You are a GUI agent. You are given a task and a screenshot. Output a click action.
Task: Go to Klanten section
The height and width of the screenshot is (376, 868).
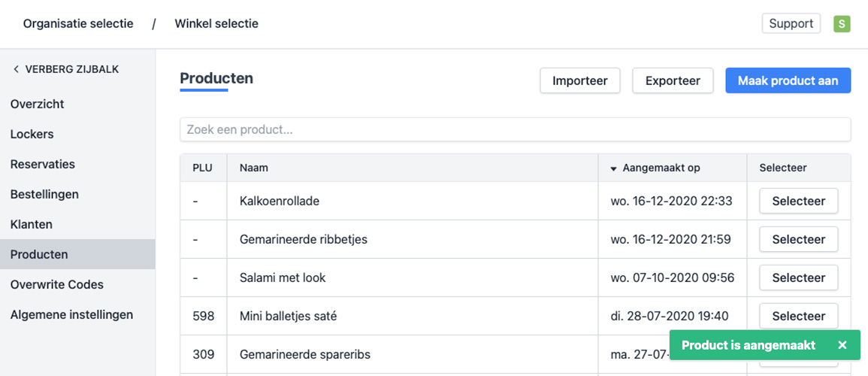pyautogui.click(x=32, y=224)
